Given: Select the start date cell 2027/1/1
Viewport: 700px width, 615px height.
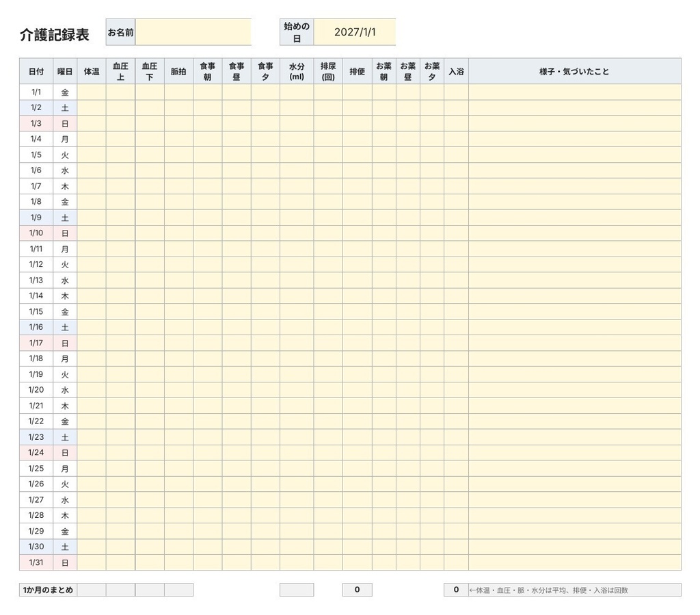Looking at the screenshot, I should coord(355,32).
